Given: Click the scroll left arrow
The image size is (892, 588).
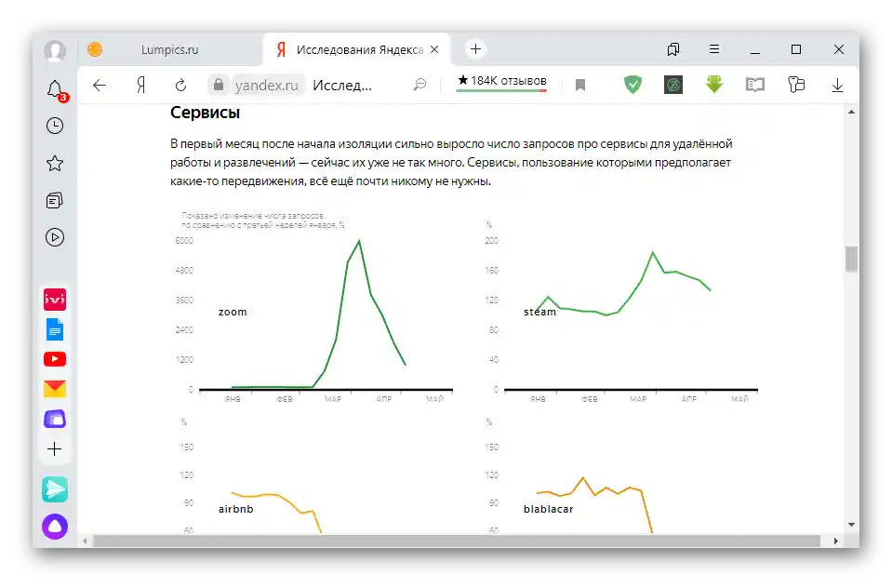Looking at the screenshot, I should 85,541.
